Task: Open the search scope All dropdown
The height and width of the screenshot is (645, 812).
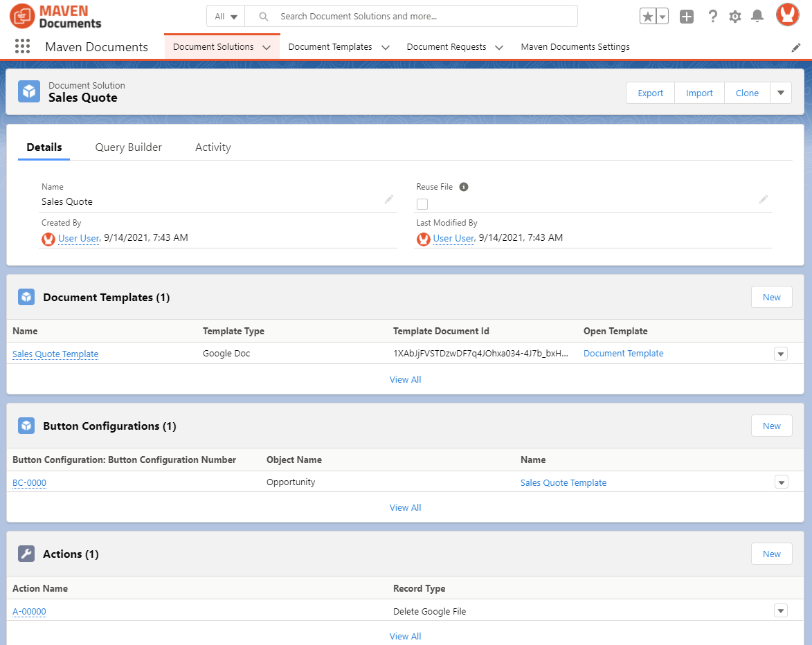Action: click(226, 17)
